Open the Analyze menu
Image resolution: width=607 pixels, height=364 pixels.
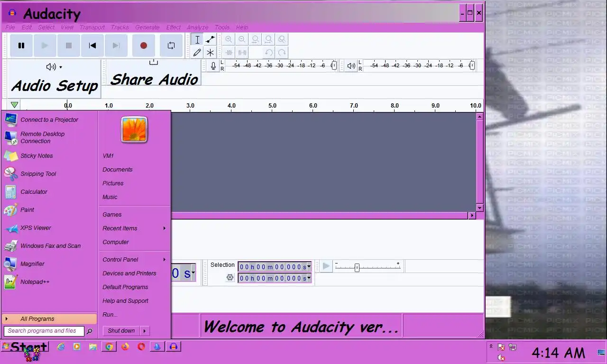(x=198, y=27)
